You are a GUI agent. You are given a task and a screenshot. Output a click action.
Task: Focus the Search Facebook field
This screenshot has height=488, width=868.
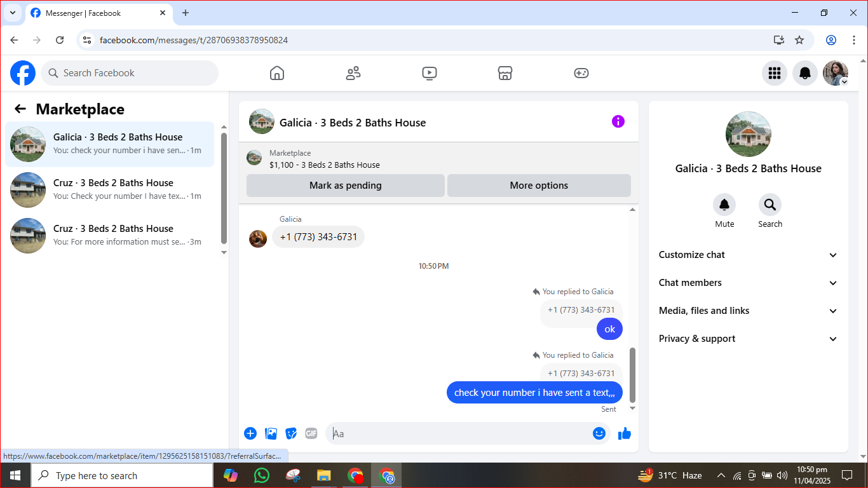point(130,73)
